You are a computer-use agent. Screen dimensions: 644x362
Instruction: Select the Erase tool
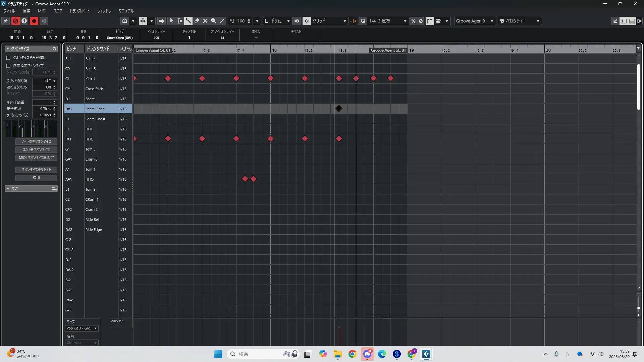(197, 21)
